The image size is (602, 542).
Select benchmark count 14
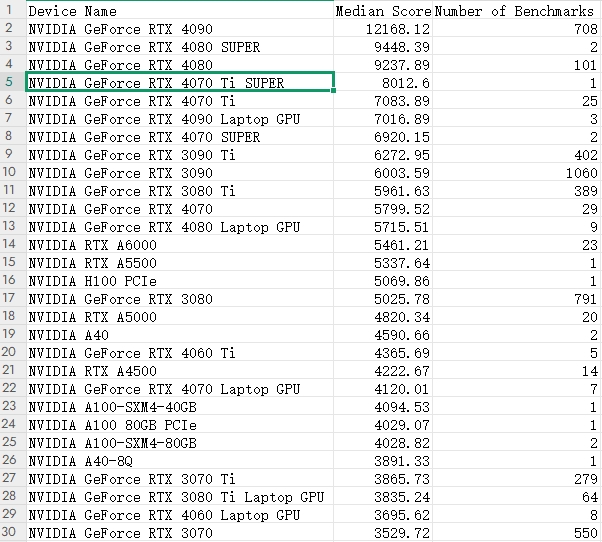coord(516,370)
